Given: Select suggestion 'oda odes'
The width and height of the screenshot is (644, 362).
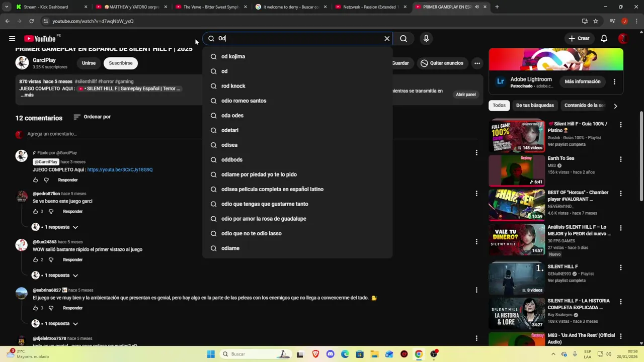Looking at the screenshot, I should (297, 115).
